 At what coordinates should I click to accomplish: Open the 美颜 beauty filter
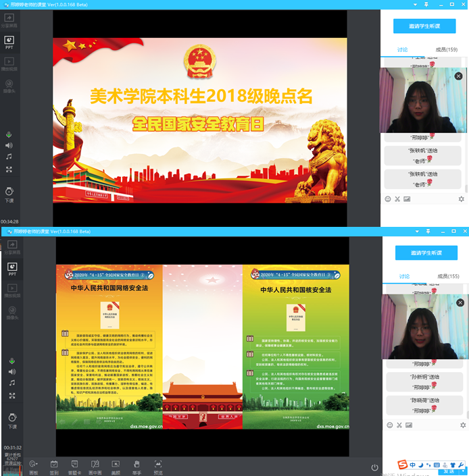point(116,465)
